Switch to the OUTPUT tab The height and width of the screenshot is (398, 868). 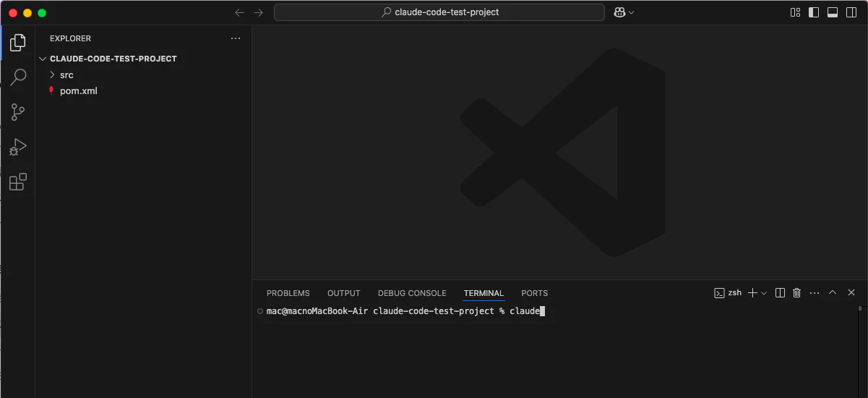pos(344,293)
